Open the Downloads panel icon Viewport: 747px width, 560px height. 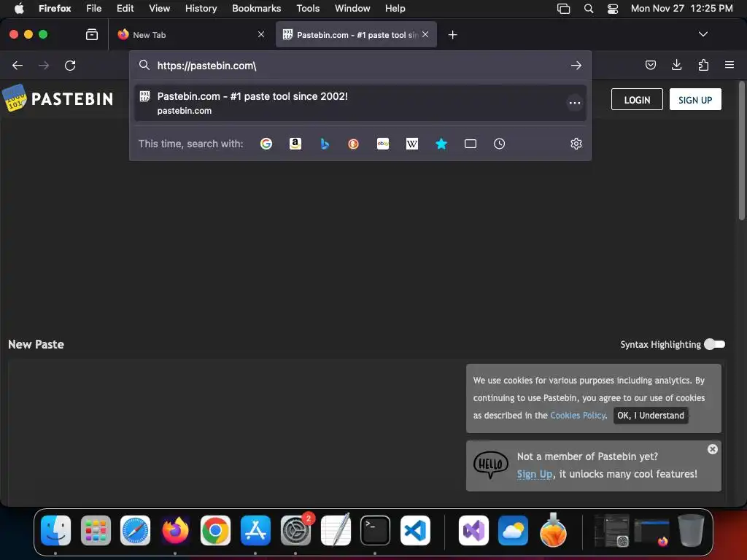pos(676,65)
